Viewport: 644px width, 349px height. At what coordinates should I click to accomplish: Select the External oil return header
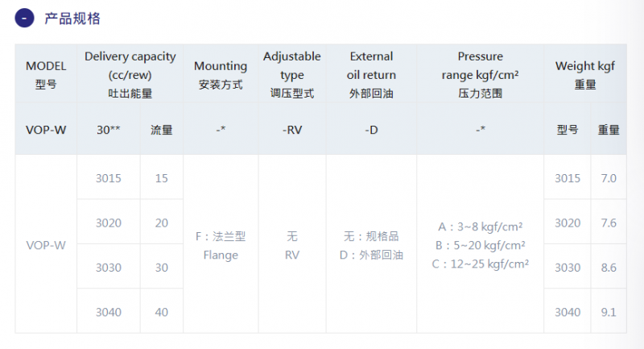(x=371, y=75)
